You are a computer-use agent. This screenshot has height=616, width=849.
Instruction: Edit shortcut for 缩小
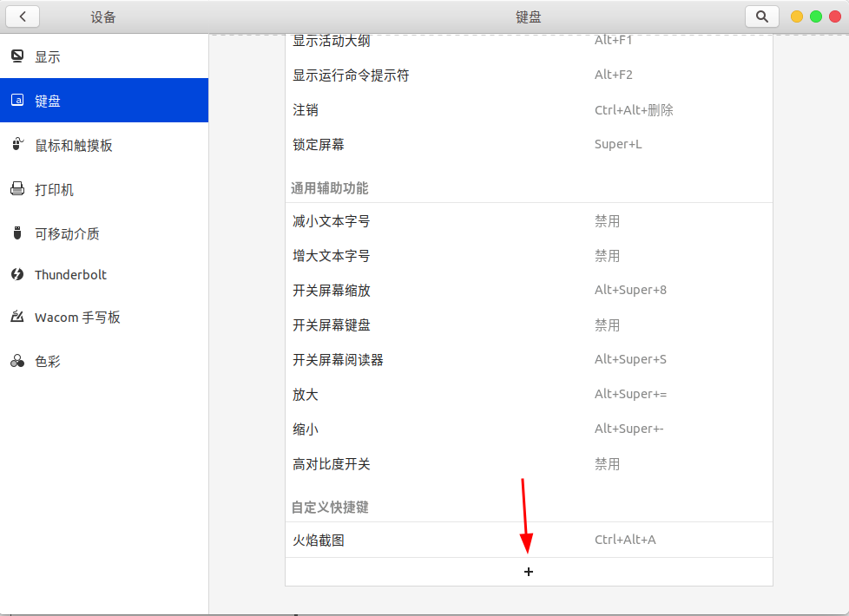(x=529, y=429)
